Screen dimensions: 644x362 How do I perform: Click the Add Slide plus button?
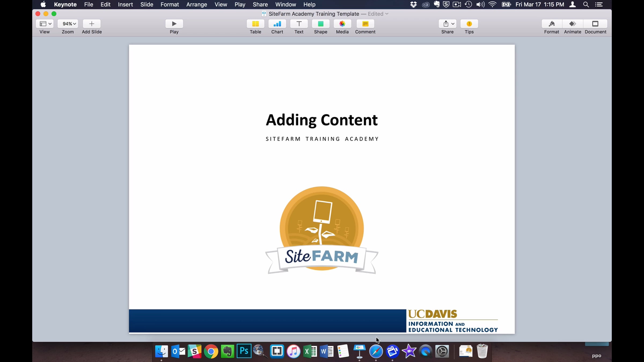(92, 24)
